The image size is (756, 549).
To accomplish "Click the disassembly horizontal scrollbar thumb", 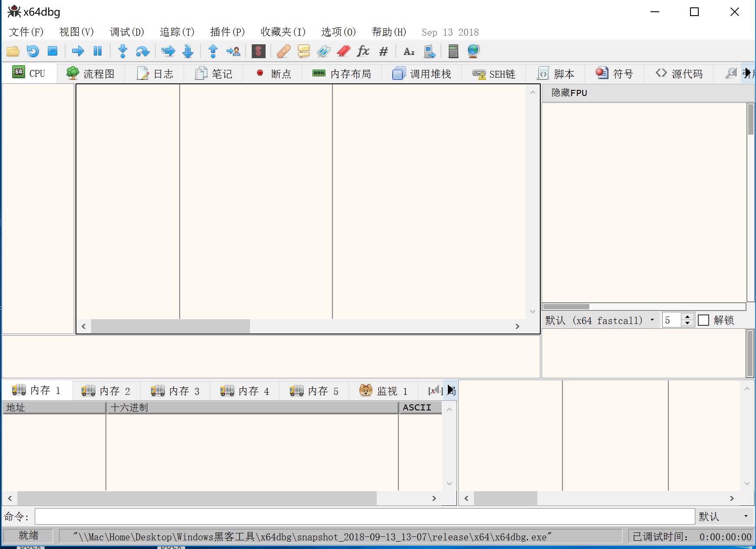I will coord(171,326).
